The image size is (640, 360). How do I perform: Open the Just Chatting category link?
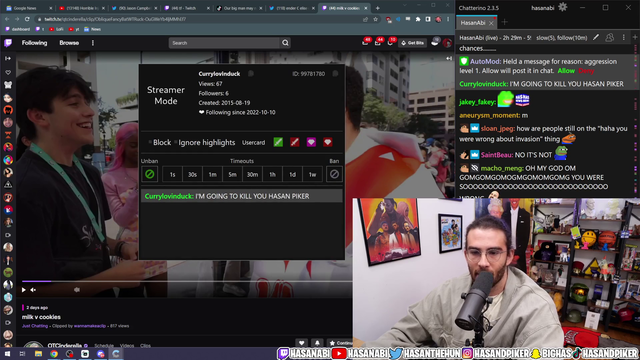35,326
